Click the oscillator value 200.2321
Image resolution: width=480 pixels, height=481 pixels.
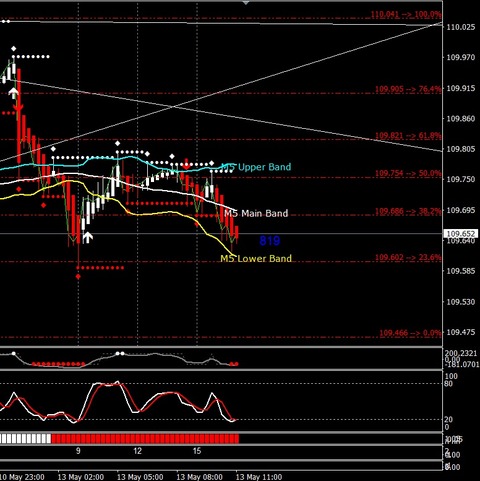tap(462, 353)
